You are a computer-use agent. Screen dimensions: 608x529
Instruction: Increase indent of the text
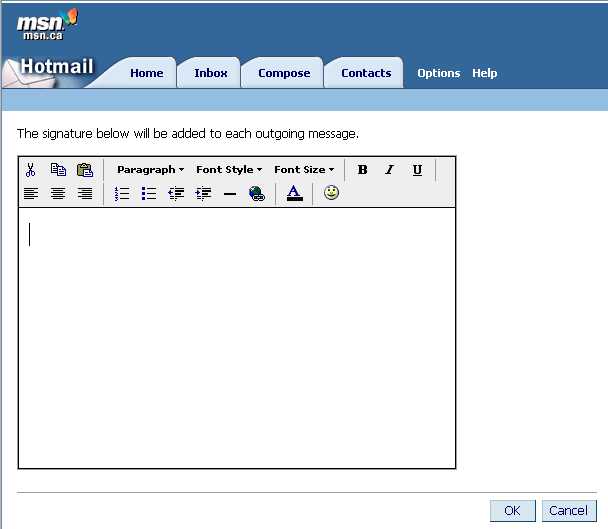coord(203,193)
